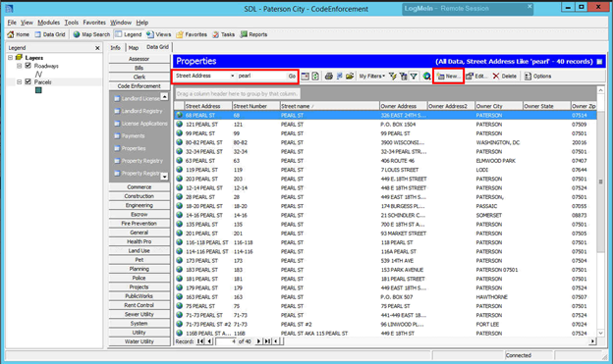
Task: Expand the Assessor module group
Action: pos(139,59)
